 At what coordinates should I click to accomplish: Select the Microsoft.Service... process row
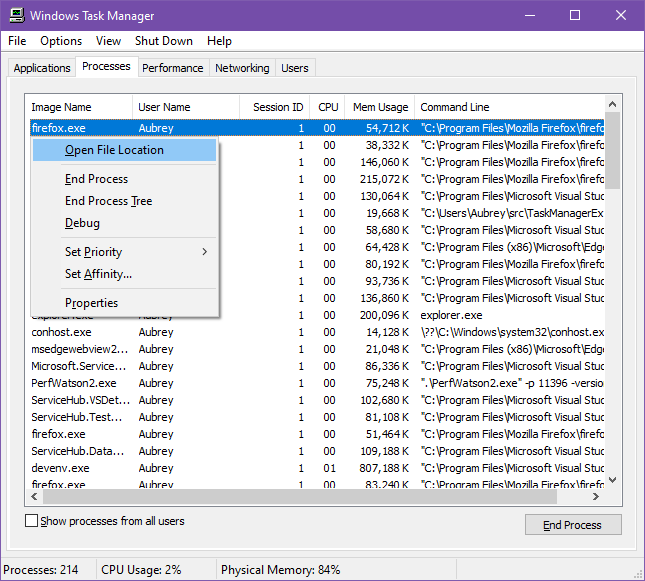tap(317, 366)
